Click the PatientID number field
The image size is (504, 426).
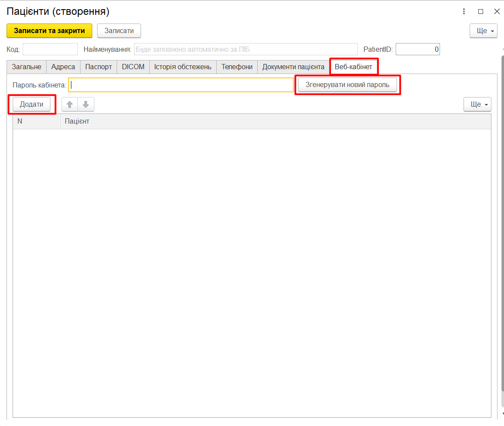point(417,50)
